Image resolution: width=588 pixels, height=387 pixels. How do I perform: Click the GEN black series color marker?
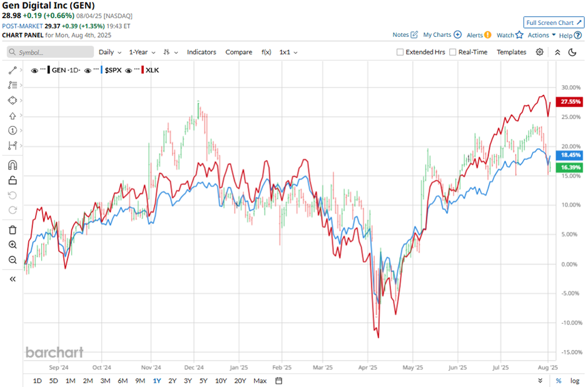coord(49,70)
